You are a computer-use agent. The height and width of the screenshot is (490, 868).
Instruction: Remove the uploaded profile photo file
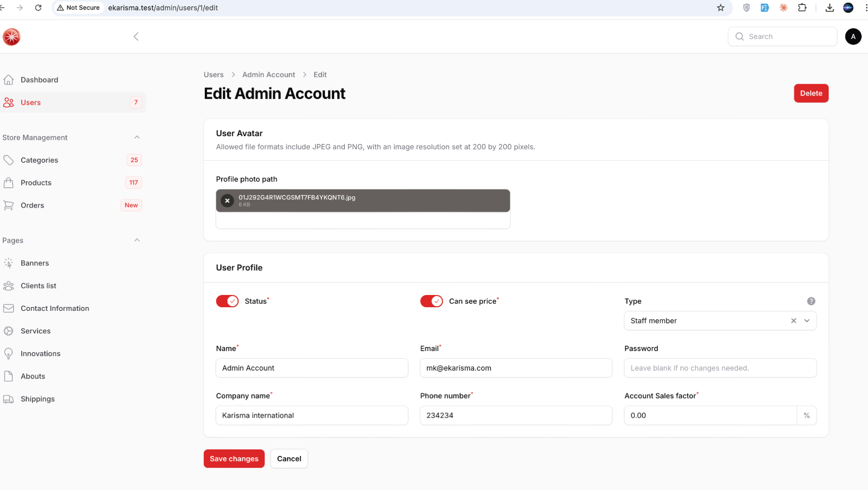[227, 200]
